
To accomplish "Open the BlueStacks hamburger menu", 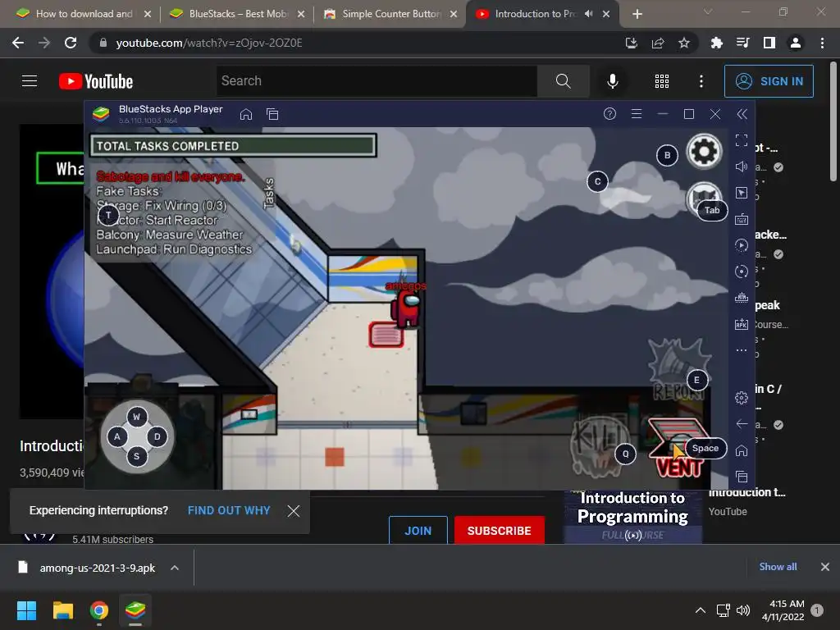I will coord(637,113).
